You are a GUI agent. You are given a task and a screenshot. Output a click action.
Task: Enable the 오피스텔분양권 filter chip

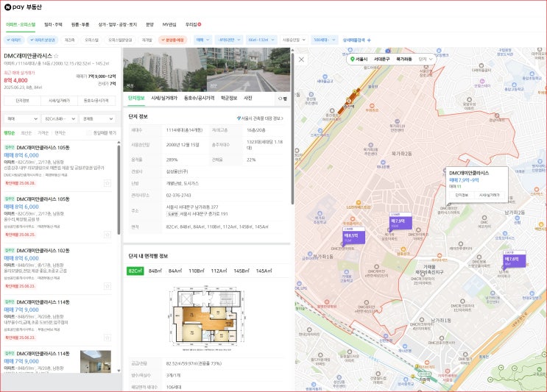point(120,40)
